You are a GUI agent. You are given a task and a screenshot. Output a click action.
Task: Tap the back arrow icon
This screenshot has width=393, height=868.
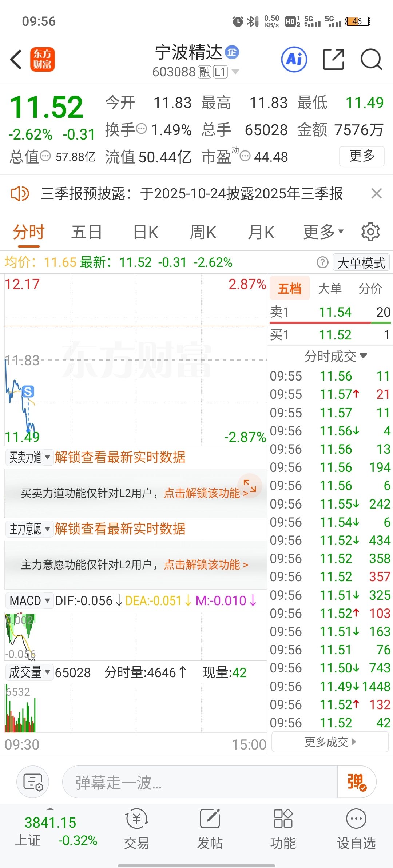point(16,60)
